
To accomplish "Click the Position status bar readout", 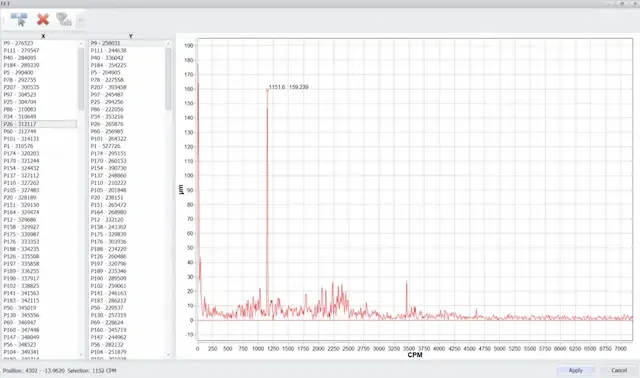I will 34,371.
